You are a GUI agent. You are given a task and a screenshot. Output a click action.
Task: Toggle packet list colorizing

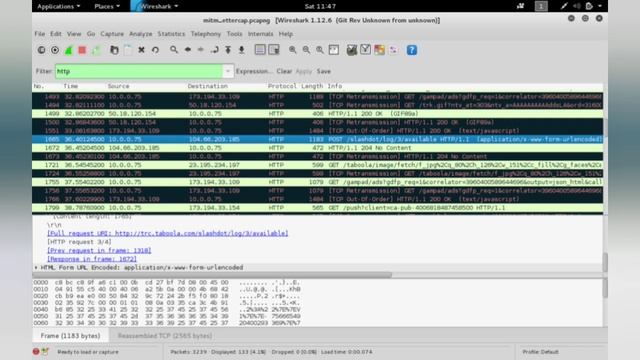click(x=260, y=50)
